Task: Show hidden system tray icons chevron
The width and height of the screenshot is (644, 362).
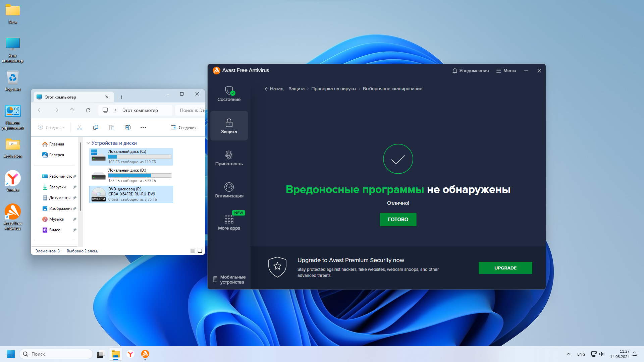Action: [568, 354]
